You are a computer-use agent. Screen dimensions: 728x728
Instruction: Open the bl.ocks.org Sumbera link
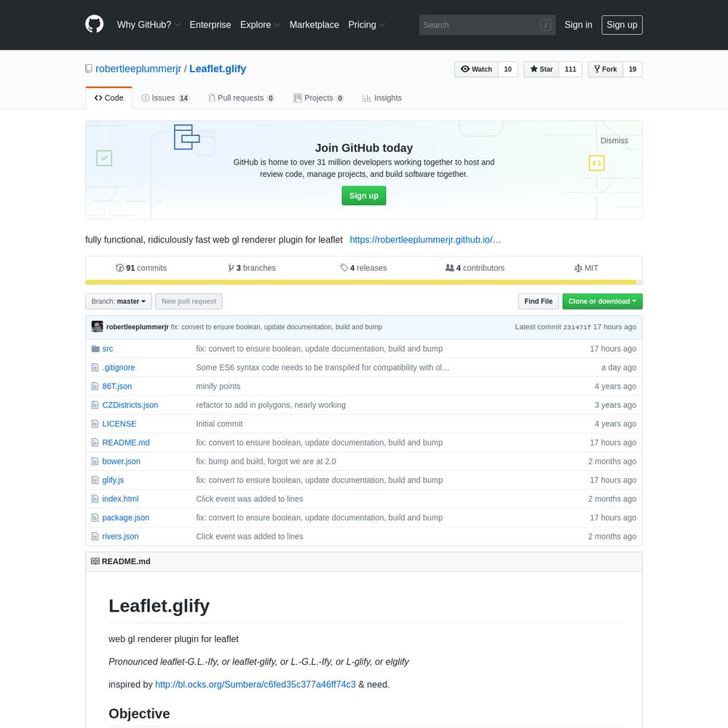pos(256,684)
